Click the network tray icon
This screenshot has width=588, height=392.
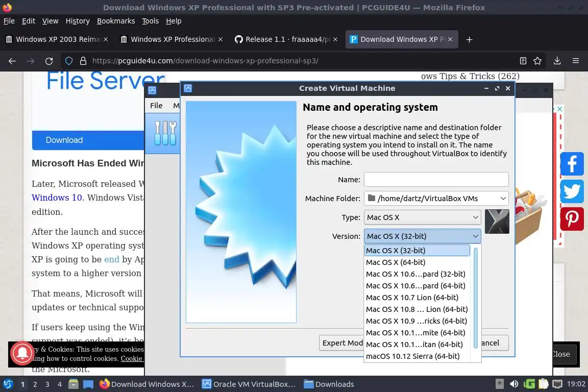(x=557, y=384)
